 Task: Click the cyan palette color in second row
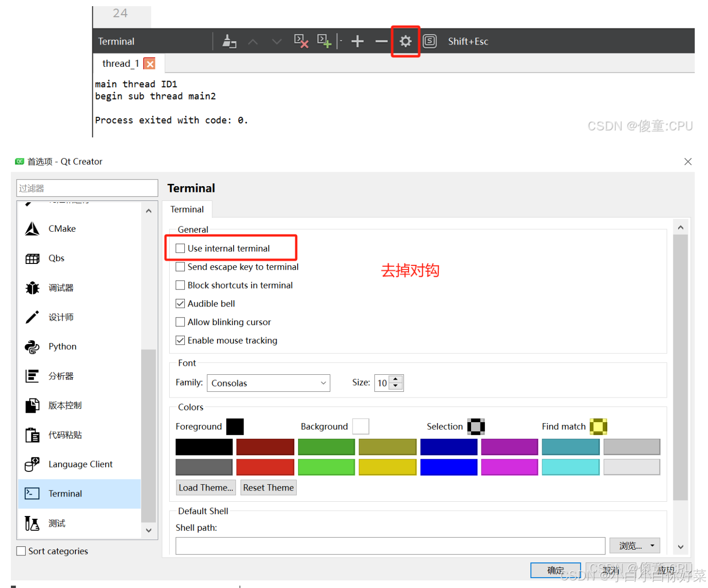[x=571, y=467]
